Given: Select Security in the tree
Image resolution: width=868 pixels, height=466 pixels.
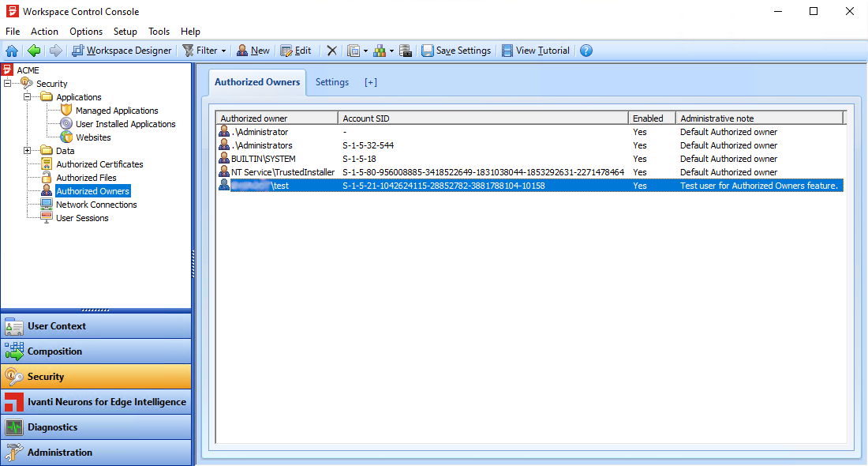Looking at the screenshot, I should [x=51, y=84].
